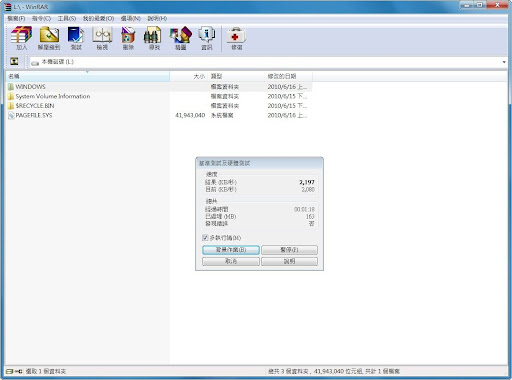This screenshot has width=512, height=380.
Task: Click the 暫停(P) pause button
Action: tap(289, 250)
